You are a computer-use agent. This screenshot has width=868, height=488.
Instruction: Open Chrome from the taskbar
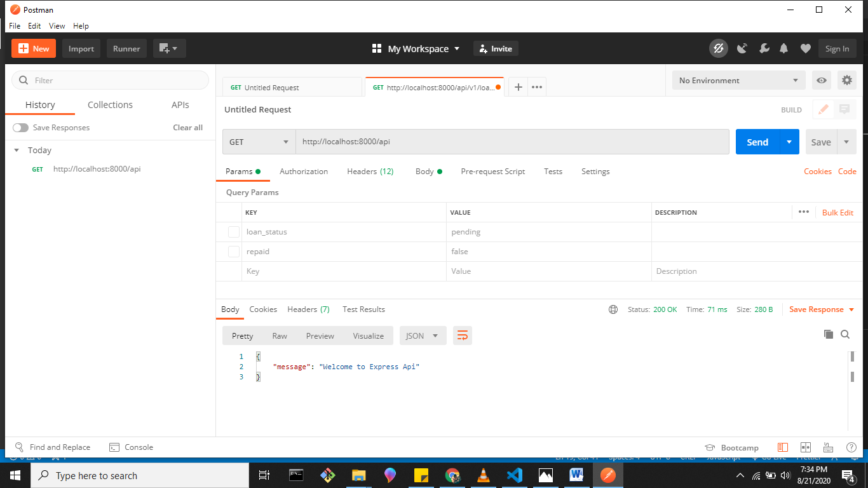pyautogui.click(x=452, y=475)
